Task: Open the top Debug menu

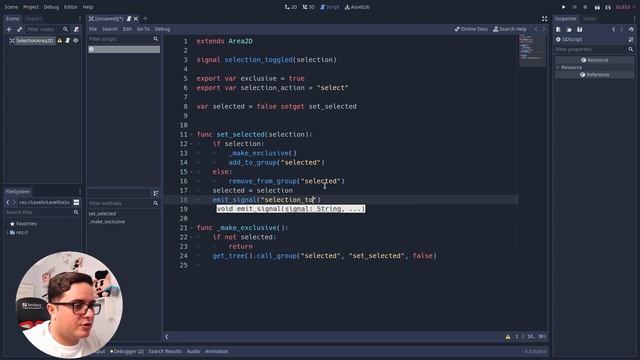Action: (x=51, y=7)
